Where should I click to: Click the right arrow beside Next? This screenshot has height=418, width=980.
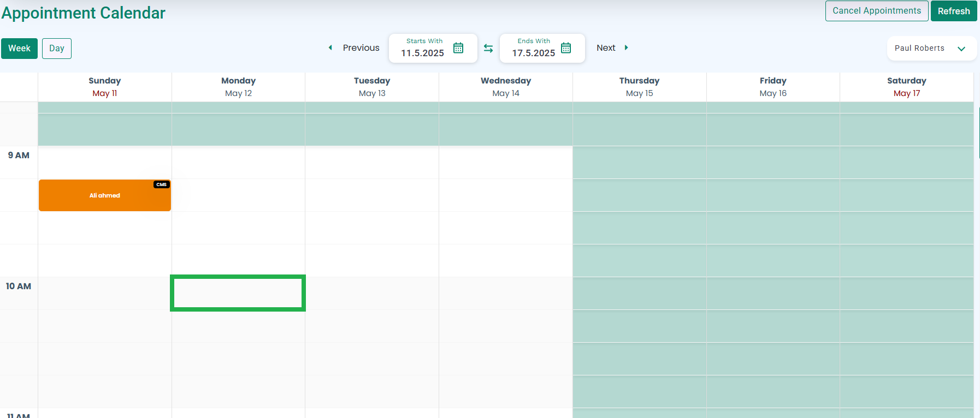[626, 47]
